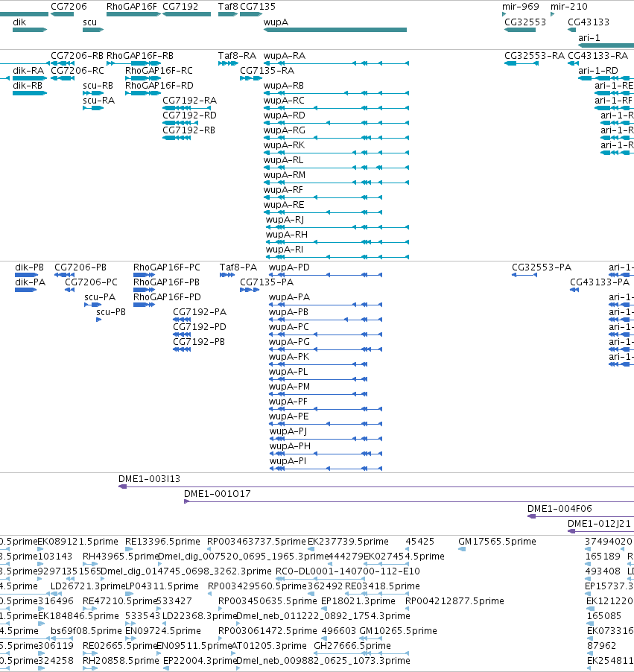Screen dimensions: 634x672
Task: Open the DME1-012J21 clone label
Action: (x=599, y=524)
